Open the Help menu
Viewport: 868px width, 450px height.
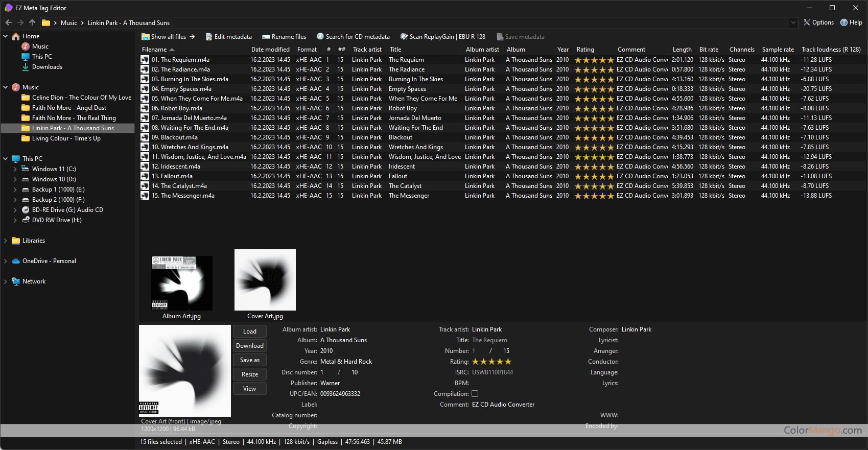851,22
